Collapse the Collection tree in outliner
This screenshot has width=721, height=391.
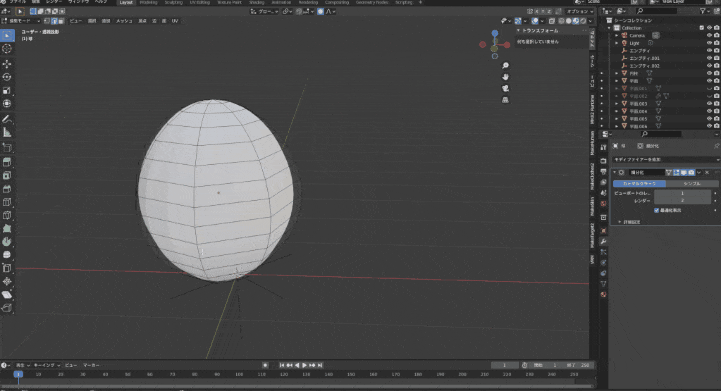pos(610,28)
